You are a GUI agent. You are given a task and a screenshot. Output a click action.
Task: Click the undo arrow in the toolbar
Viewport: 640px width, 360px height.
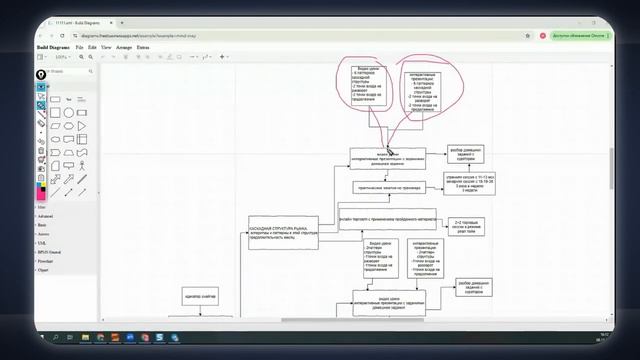pos(103,57)
